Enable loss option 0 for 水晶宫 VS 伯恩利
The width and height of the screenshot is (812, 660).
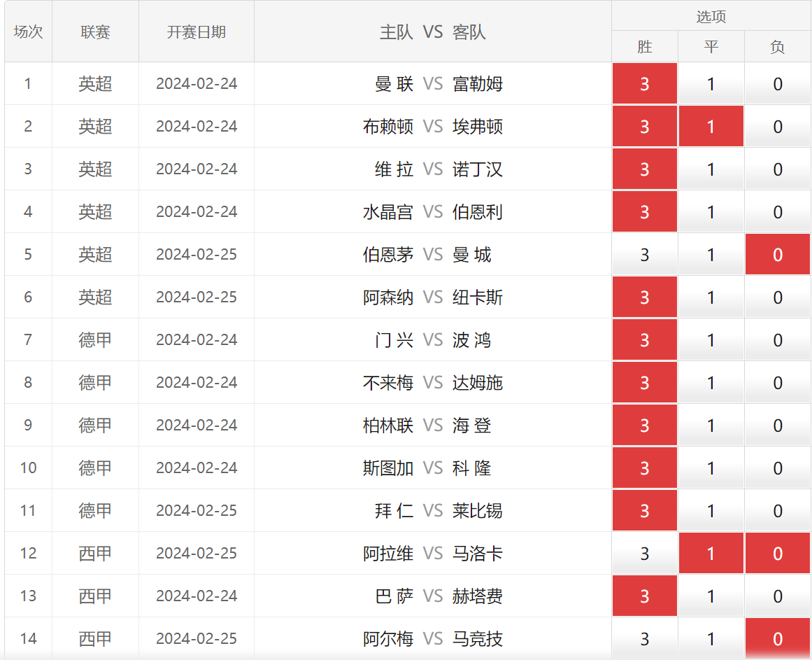(778, 211)
